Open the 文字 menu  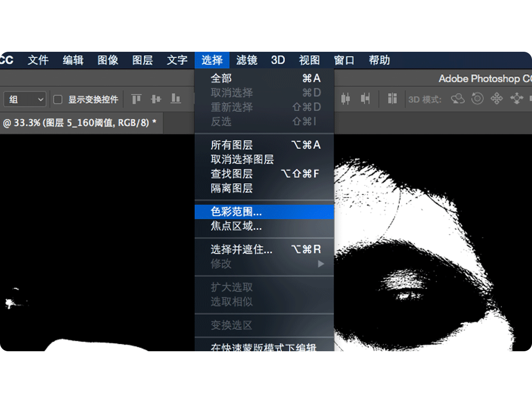[177, 60]
